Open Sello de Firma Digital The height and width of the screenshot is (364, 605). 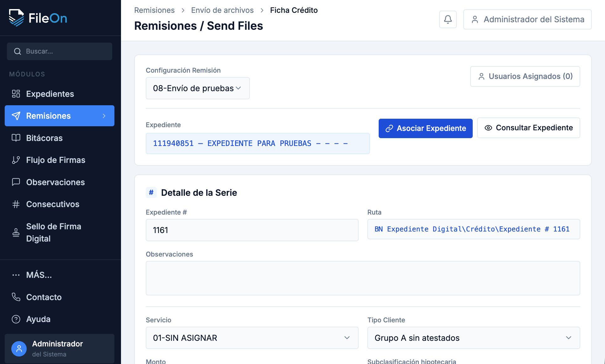tap(60, 232)
